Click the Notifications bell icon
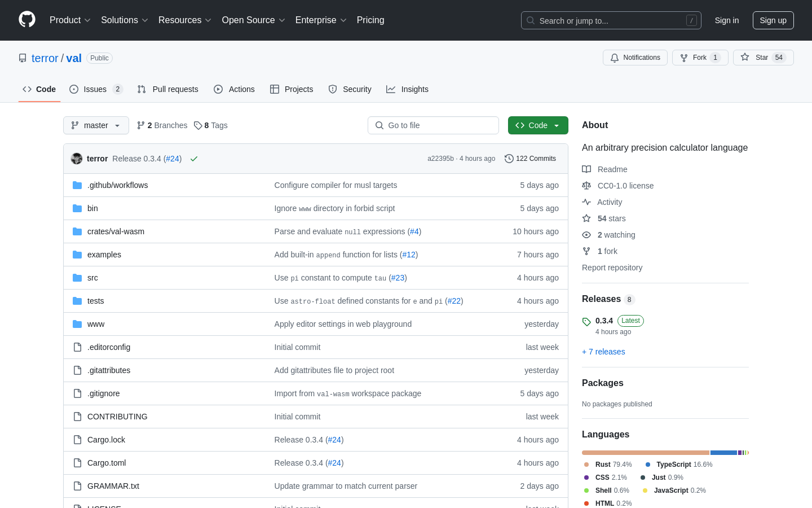This screenshot has height=508, width=812. [x=615, y=58]
